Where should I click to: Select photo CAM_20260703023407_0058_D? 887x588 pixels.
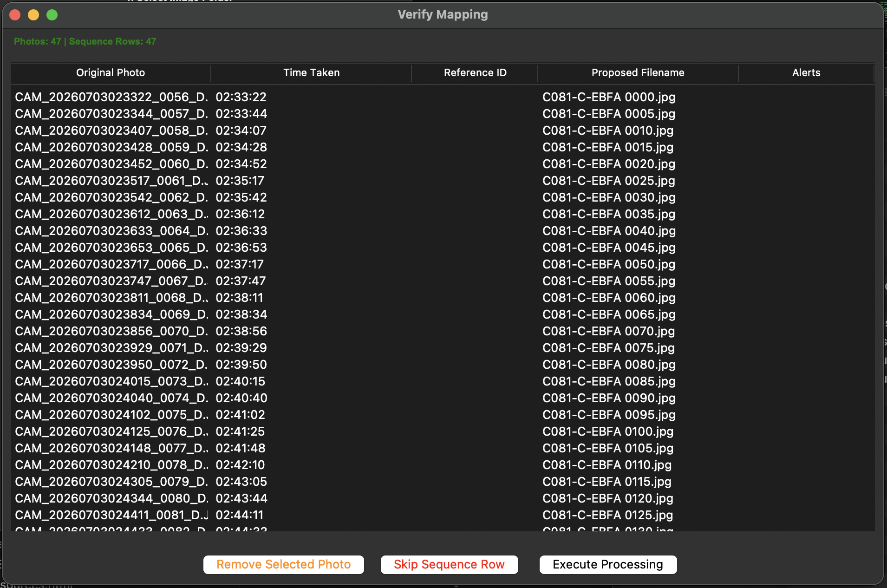[x=111, y=131]
